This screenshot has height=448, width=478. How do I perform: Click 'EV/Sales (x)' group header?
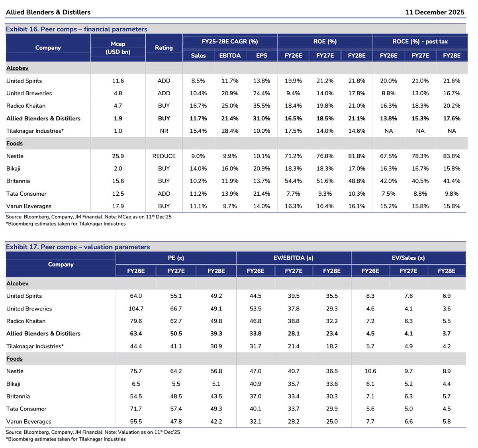408,258
